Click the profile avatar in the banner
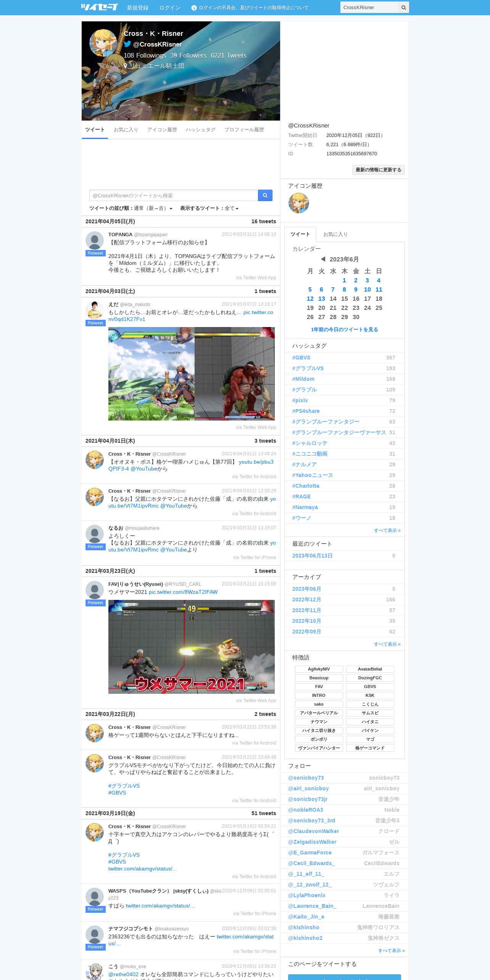Viewport: 490px width, 980px height. (103, 43)
